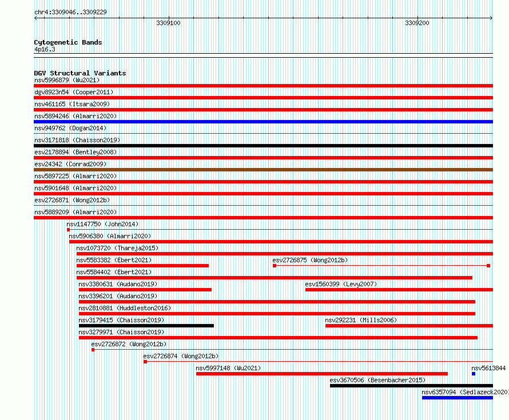This screenshot has height=420, width=509.
Task: Open esv2178894 (Bentley2008) variant label
Action: 75,152
